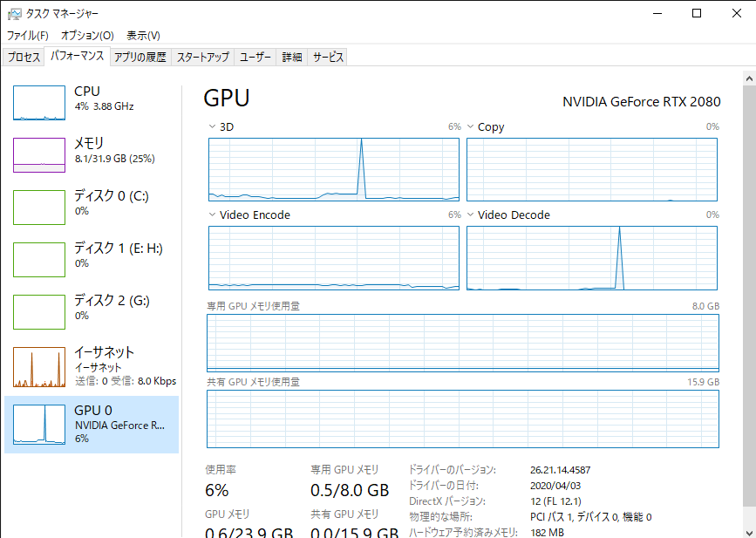Click the メモリ 8.1/31.9 GB usage text
The height and width of the screenshot is (538, 756).
point(115,159)
